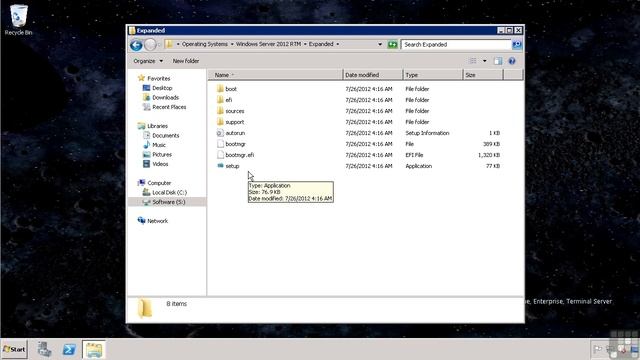Select the Software (S:) drive
640x360 pixels.
coord(169,202)
